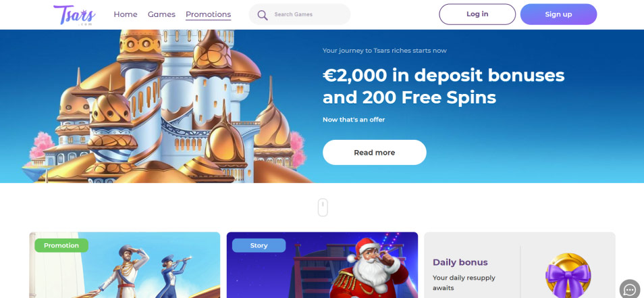Click the green Promotion label badge
644x298 pixels.
tap(61, 245)
